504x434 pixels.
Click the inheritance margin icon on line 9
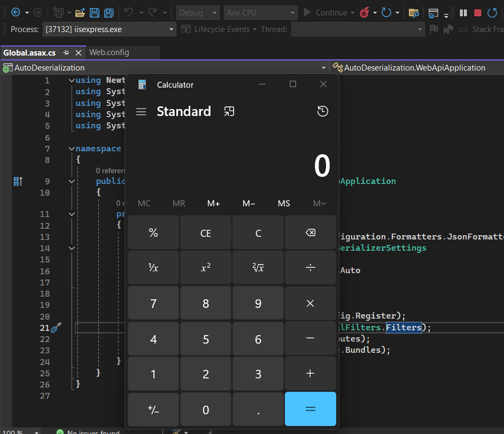click(18, 181)
